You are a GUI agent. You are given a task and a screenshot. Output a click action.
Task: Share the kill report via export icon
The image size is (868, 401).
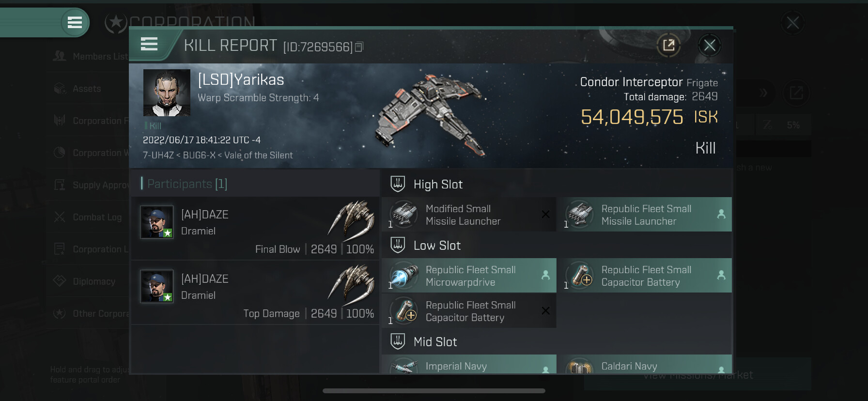coord(668,46)
